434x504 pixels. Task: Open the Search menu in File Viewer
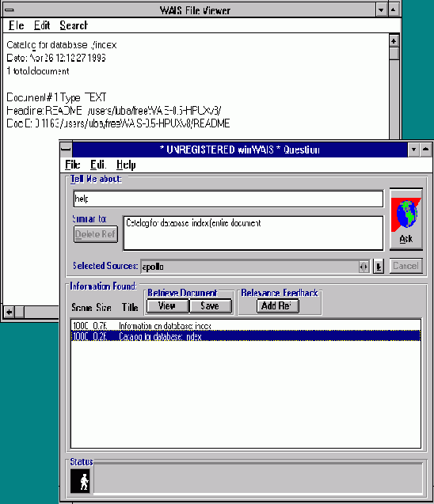pos(74,25)
